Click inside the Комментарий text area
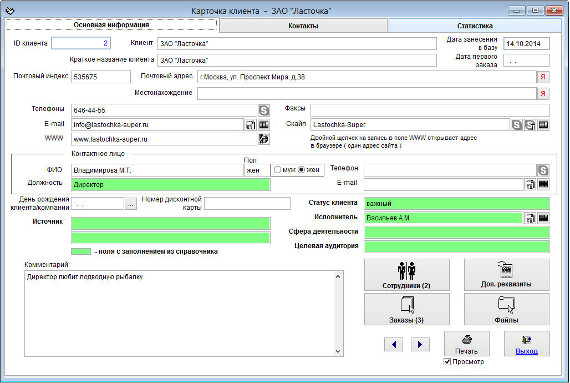Viewport: 570px width, 383px height. (179, 313)
